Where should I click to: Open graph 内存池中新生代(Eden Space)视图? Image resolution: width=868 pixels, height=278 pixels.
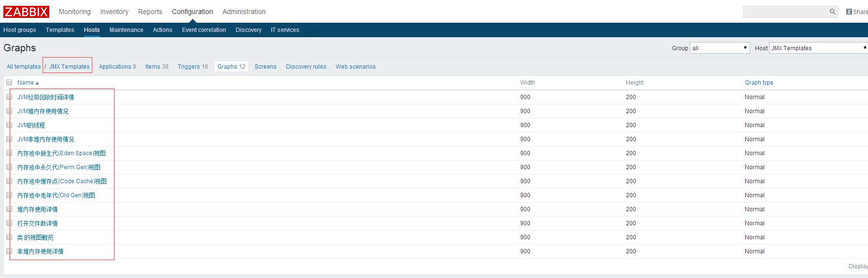61,153
